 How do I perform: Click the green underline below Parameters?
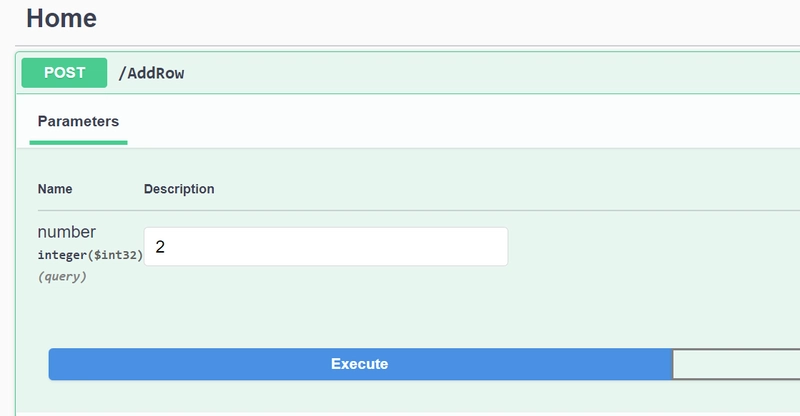coord(79,143)
